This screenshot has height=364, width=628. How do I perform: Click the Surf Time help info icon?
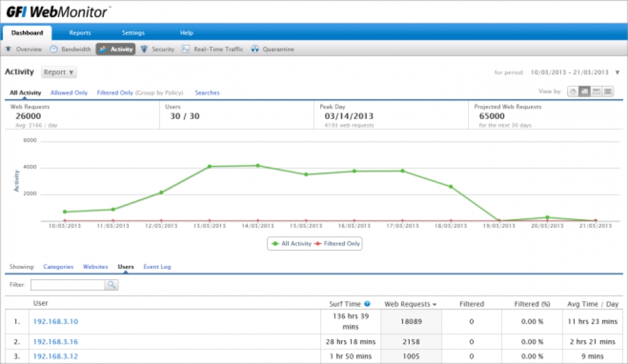(367, 304)
